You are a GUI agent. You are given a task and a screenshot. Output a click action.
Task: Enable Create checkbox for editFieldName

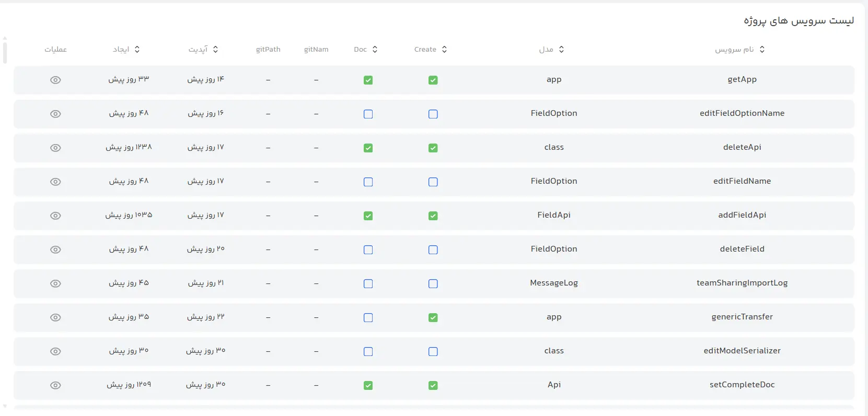(433, 182)
